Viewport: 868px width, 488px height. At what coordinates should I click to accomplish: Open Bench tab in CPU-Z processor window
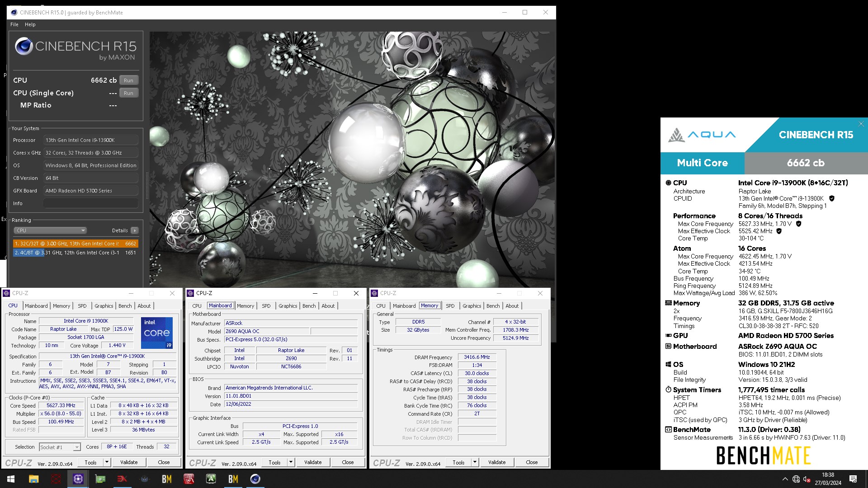(x=125, y=306)
